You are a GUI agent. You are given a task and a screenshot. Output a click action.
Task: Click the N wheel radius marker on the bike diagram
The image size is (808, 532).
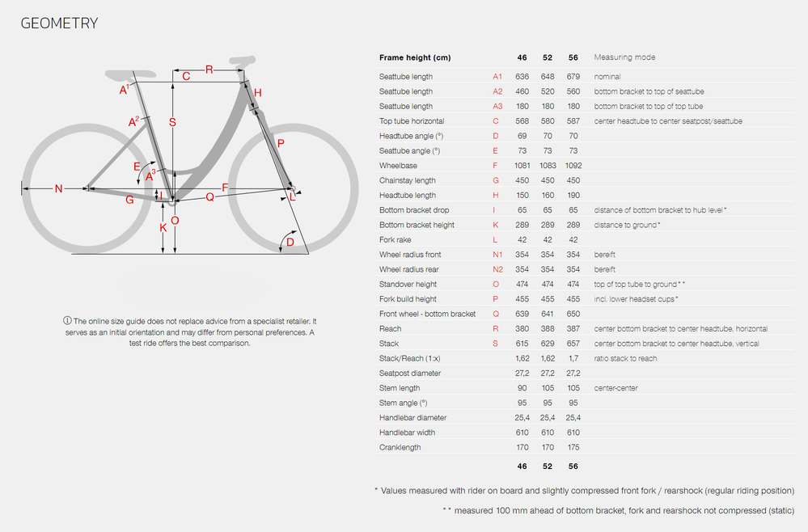[58, 189]
